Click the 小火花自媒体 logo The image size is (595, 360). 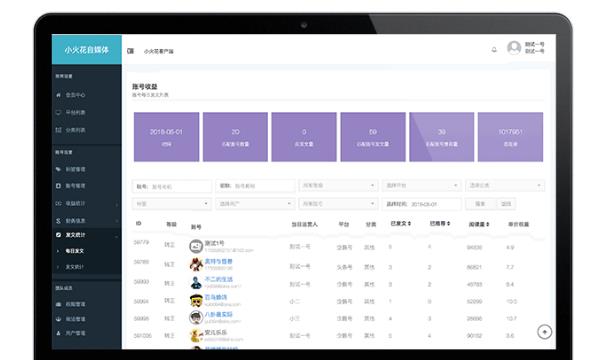[87, 50]
